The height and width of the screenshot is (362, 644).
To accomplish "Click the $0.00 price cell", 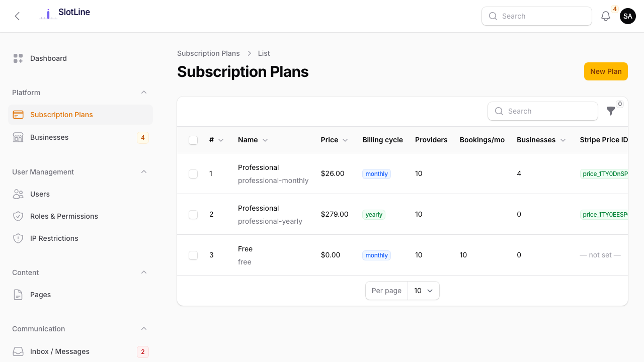I will pos(331,255).
